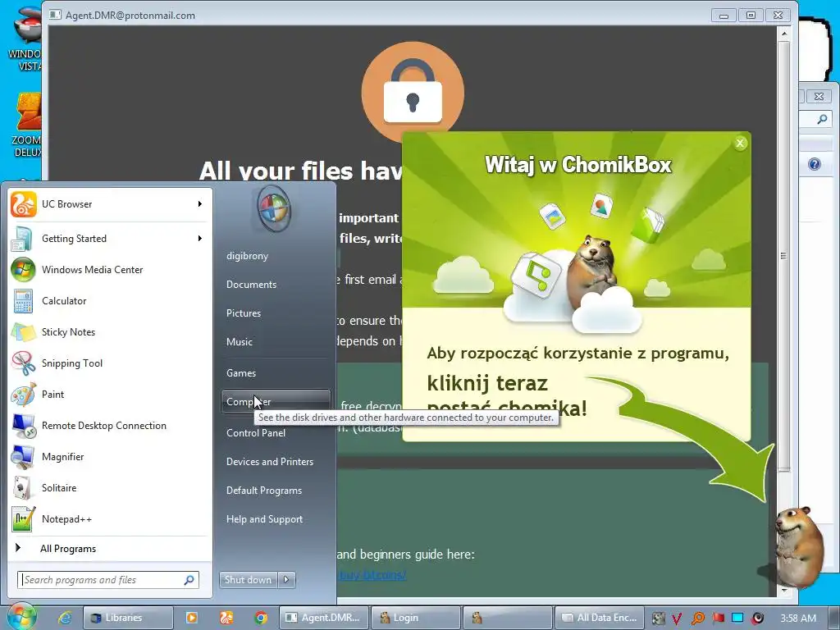Click the Windows Start orb
This screenshot has width=840, height=630.
[x=21, y=617]
